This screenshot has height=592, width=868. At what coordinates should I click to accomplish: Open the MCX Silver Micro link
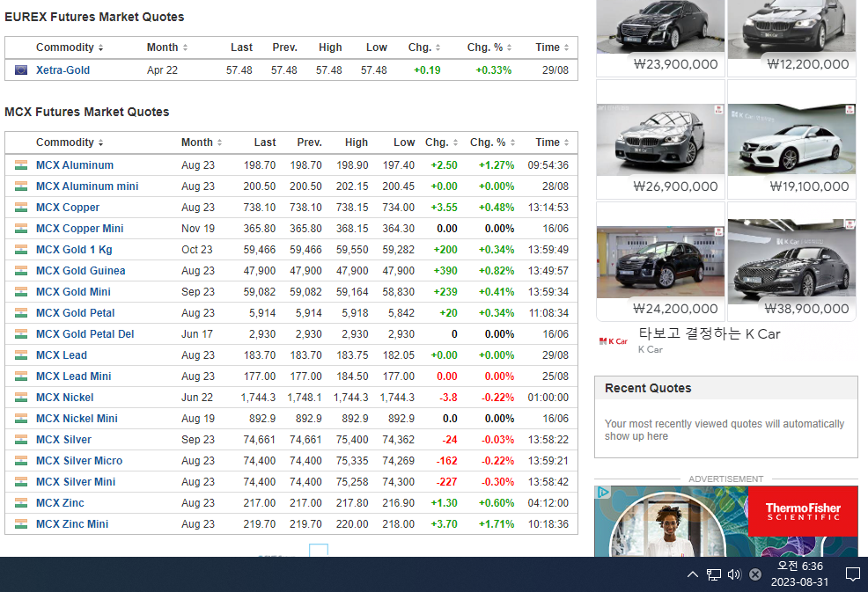pos(79,460)
